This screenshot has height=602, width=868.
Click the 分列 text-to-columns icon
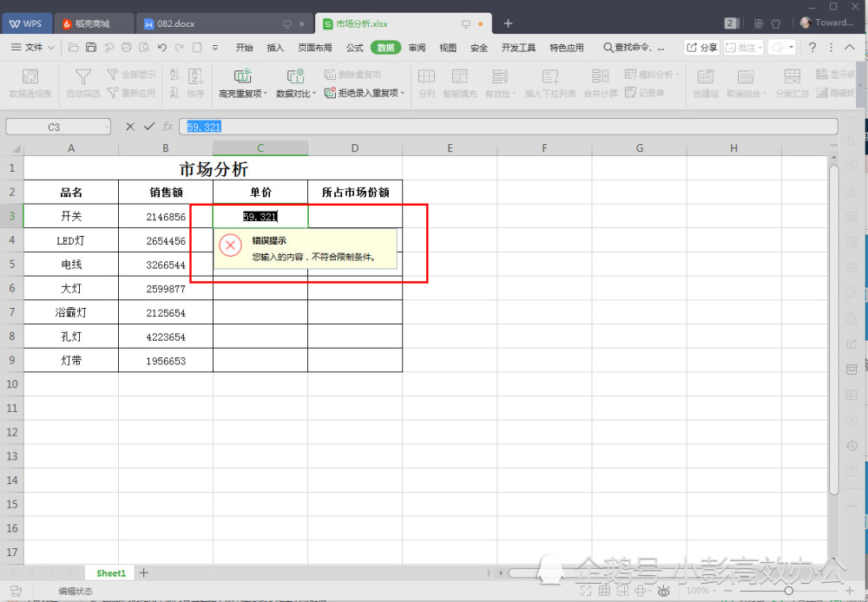[x=426, y=77]
